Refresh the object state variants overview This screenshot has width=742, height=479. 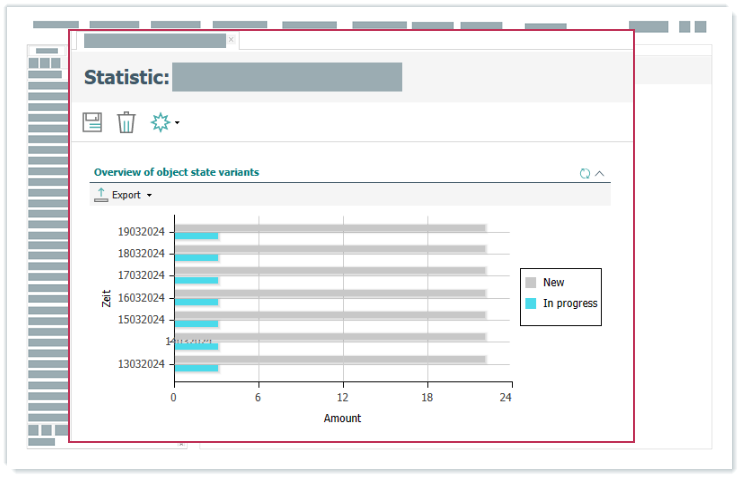585,173
